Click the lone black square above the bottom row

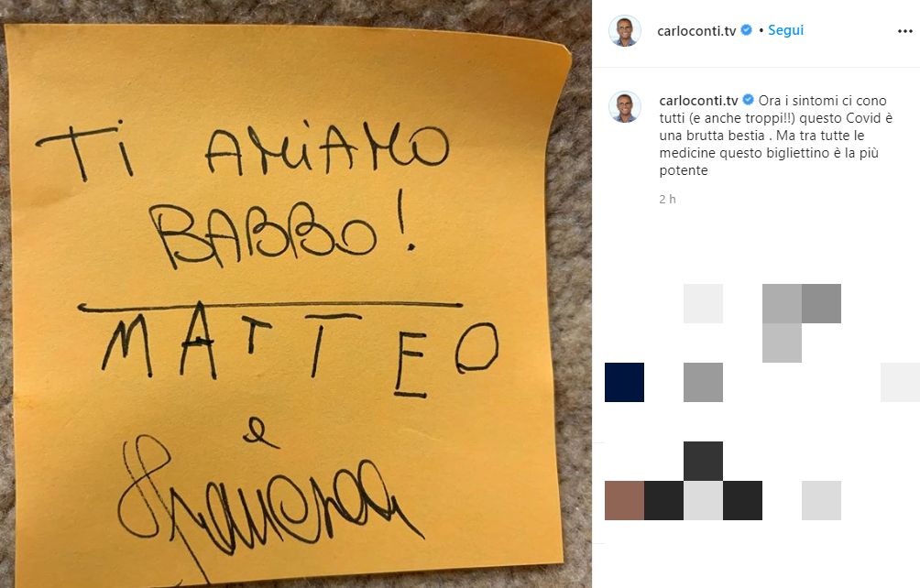click(703, 462)
